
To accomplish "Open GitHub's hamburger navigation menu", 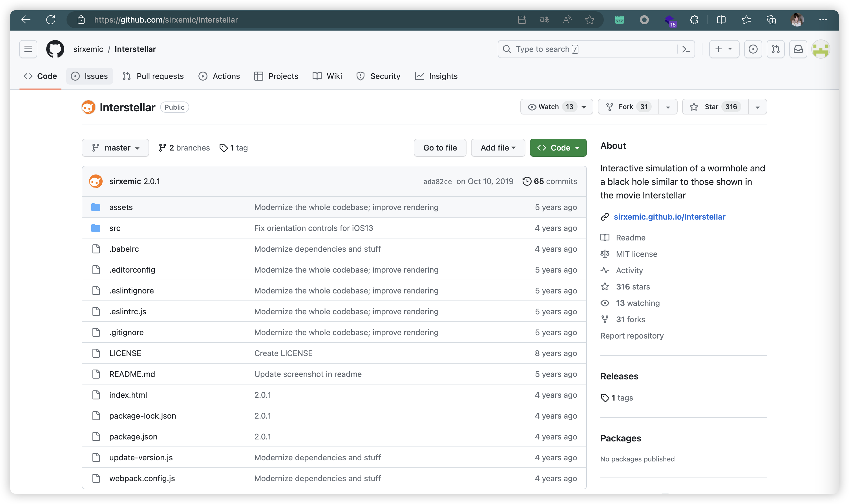I will pyautogui.click(x=28, y=49).
